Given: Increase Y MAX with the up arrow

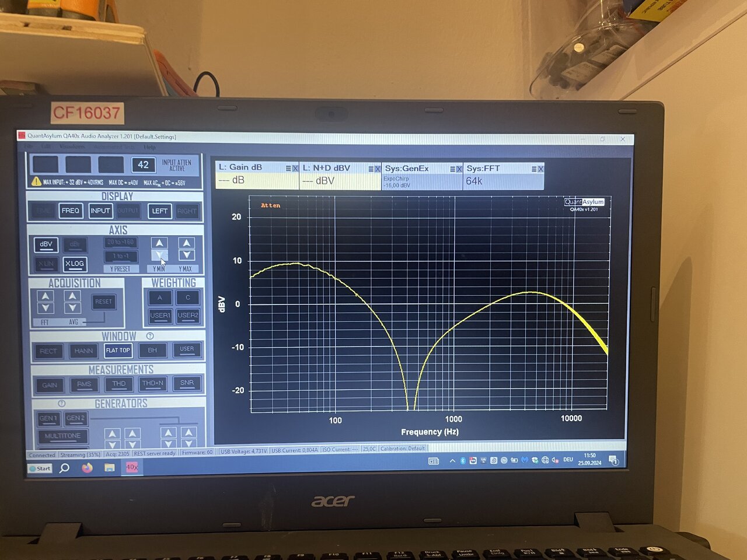Looking at the screenshot, I should (186, 243).
